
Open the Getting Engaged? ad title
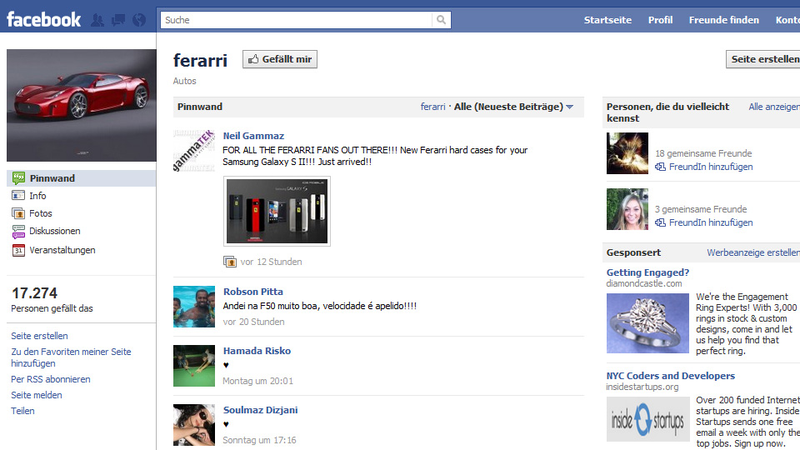click(x=647, y=272)
